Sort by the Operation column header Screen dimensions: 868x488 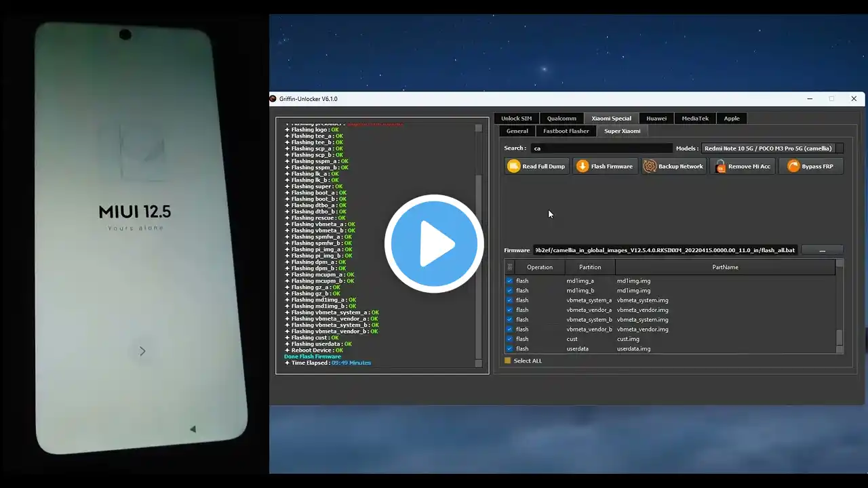540,267
